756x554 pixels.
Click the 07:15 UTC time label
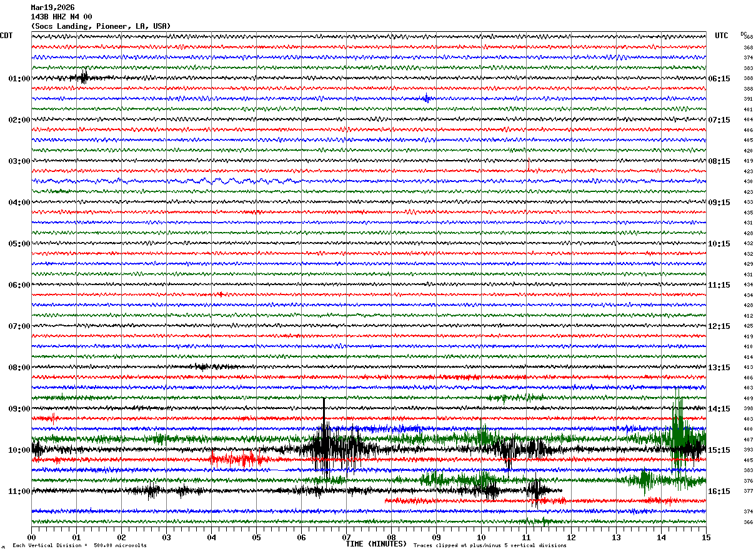pos(719,120)
